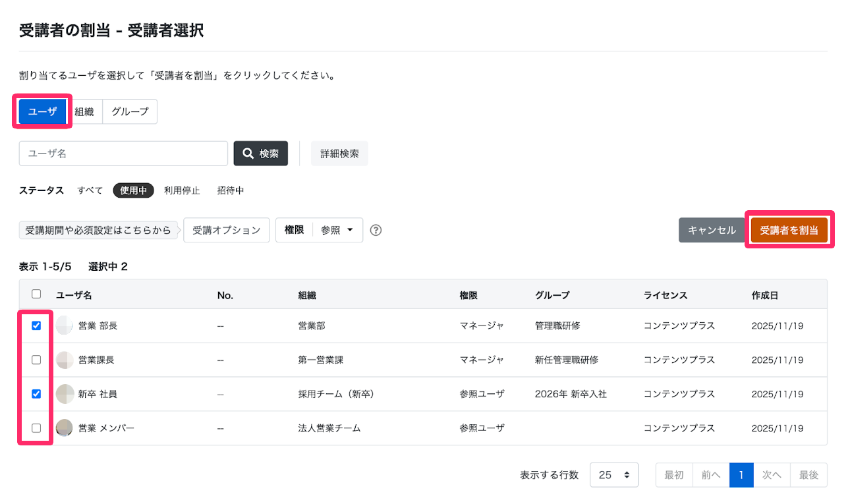Image resolution: width=850 pixels, height=504 pixels.
Task: Click the グループ column header
Action: pyautogui.click(x=552, y=295)
